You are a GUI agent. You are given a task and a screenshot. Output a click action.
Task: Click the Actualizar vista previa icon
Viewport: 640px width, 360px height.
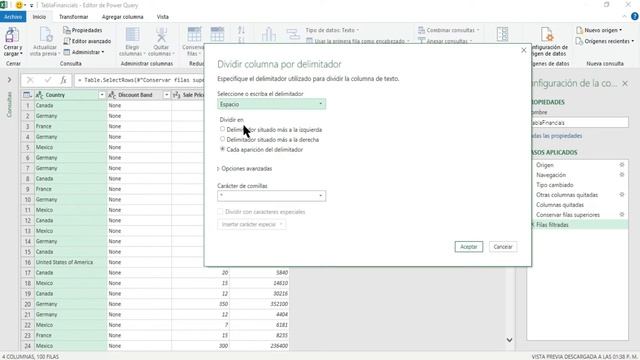(45, 35)
